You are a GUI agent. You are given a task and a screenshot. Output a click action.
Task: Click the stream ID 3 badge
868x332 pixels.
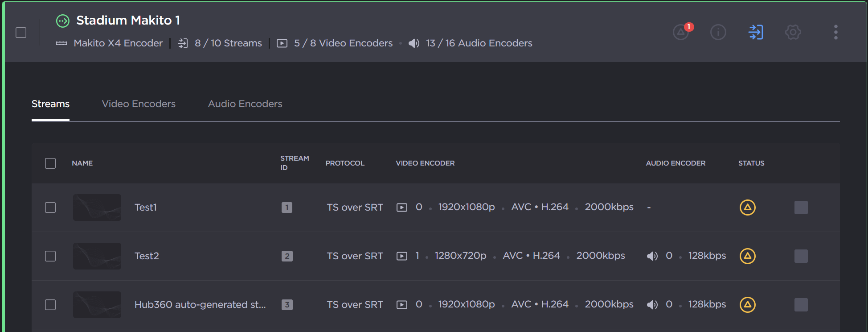point(287,305)
